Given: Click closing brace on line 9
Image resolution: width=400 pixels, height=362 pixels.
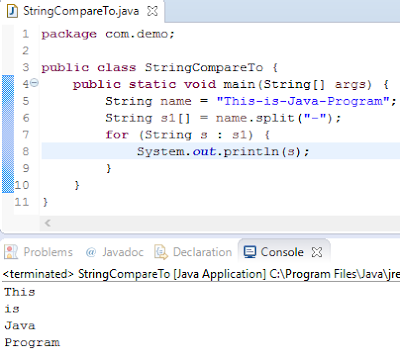Looking at the screenshot, I should point(108,168).
